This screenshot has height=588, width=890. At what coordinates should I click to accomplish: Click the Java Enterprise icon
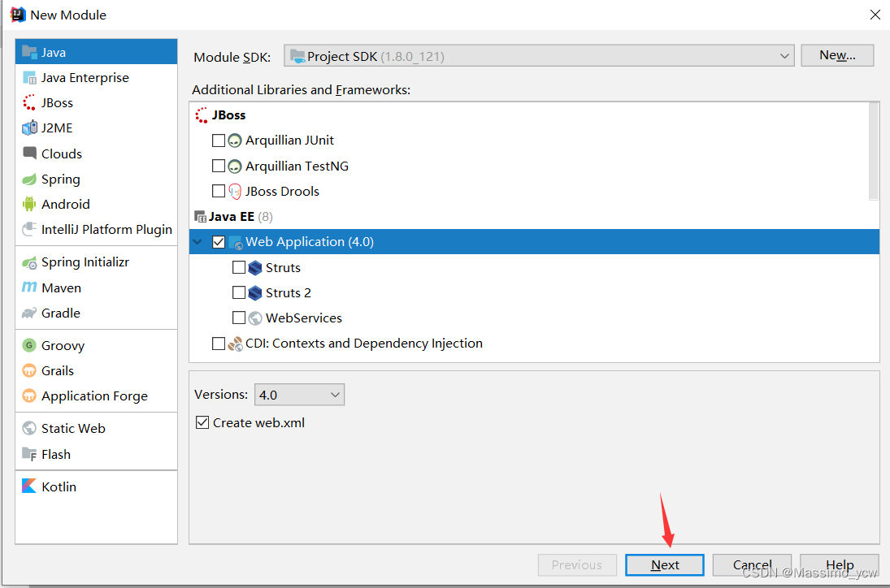(29, 78)
